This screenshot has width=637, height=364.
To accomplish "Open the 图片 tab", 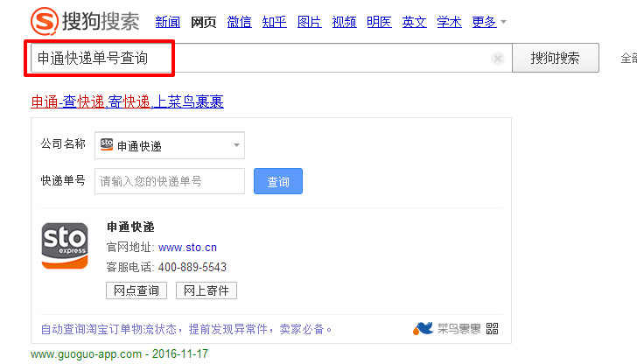I will (x=310, y=22).
